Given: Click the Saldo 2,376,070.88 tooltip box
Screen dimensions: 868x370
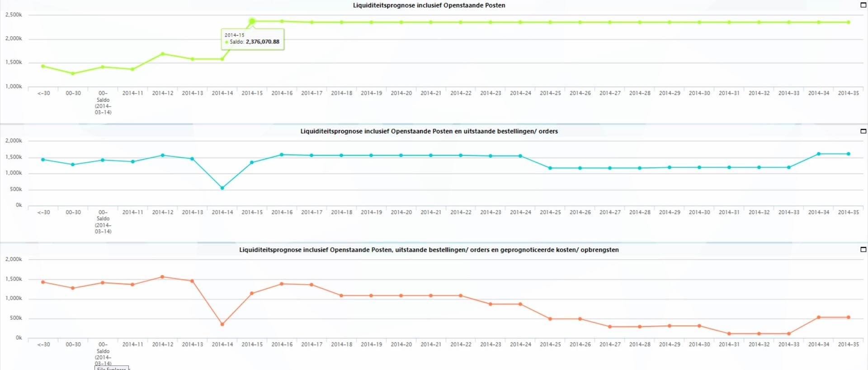Looking at the screenshot, I should point(252,39).
